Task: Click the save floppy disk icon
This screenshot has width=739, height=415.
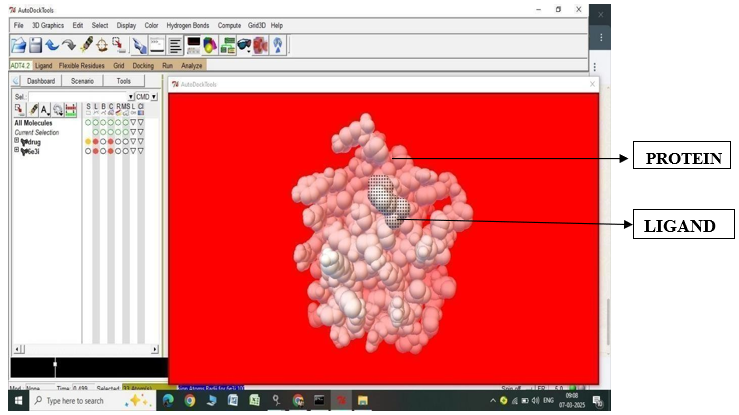Action: (x=35, y=45)
